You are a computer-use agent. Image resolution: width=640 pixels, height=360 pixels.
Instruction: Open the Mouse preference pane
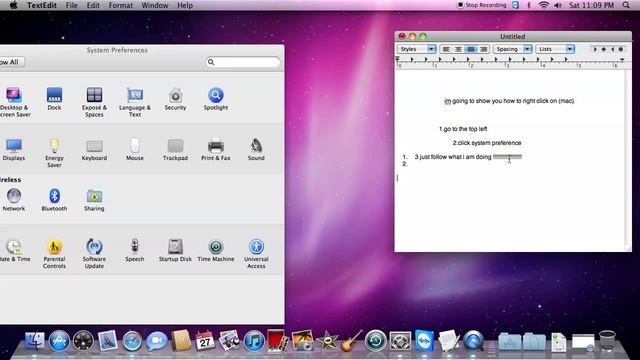135,149
